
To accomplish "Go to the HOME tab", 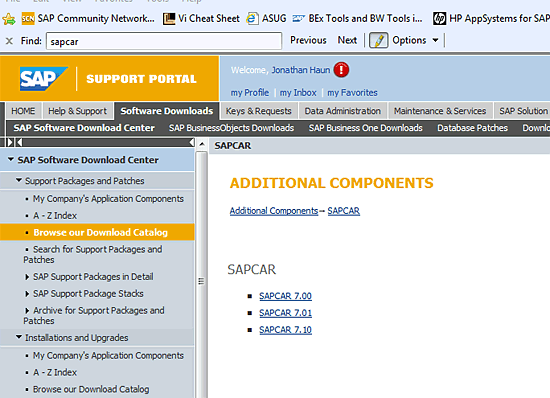I will (23, 111).
